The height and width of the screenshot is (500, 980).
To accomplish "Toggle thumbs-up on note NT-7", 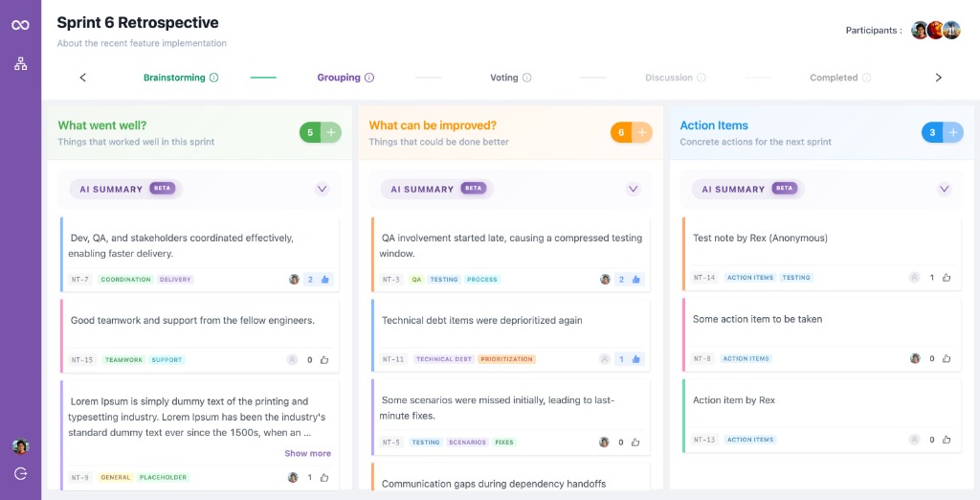I will 325,280.
